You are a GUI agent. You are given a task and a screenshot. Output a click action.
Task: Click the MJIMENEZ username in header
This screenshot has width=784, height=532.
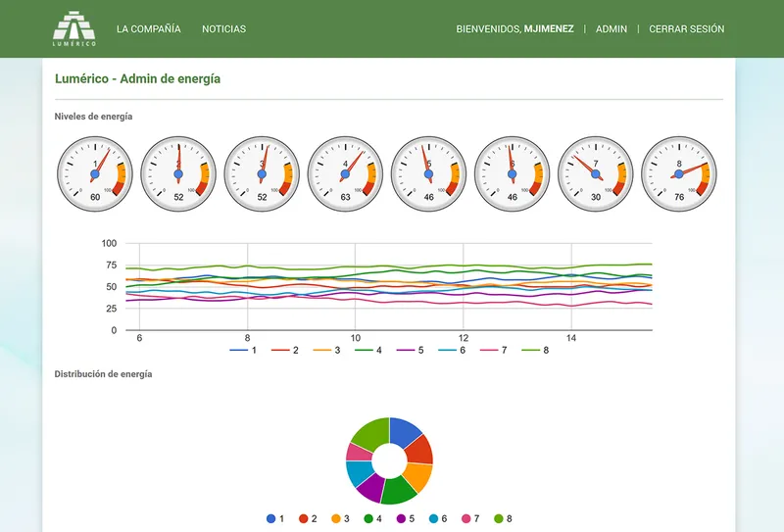pos(549,29)
